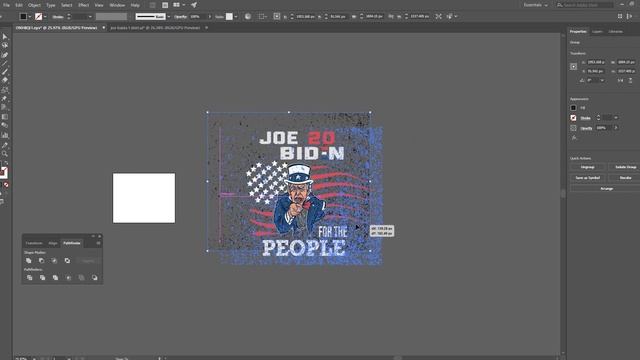Open the Recolor Artwork wheel icon
Screen dimensions: 640x360
click(x=248, y=16)
